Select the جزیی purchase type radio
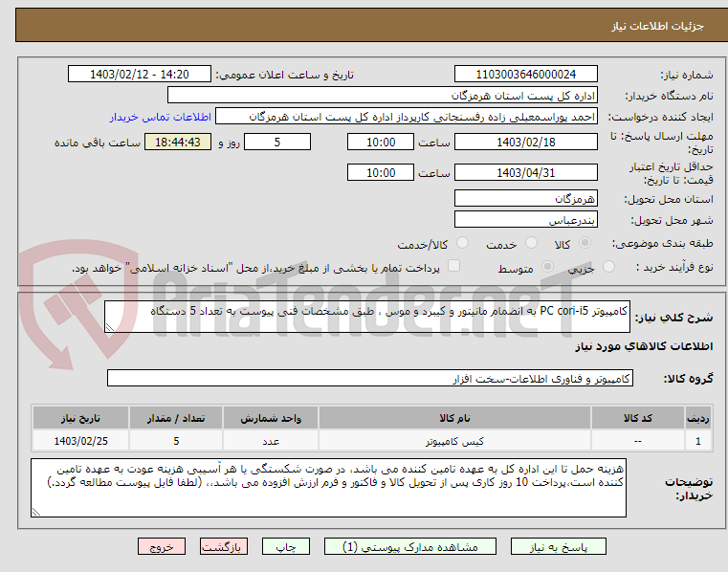 pos(608,267)
